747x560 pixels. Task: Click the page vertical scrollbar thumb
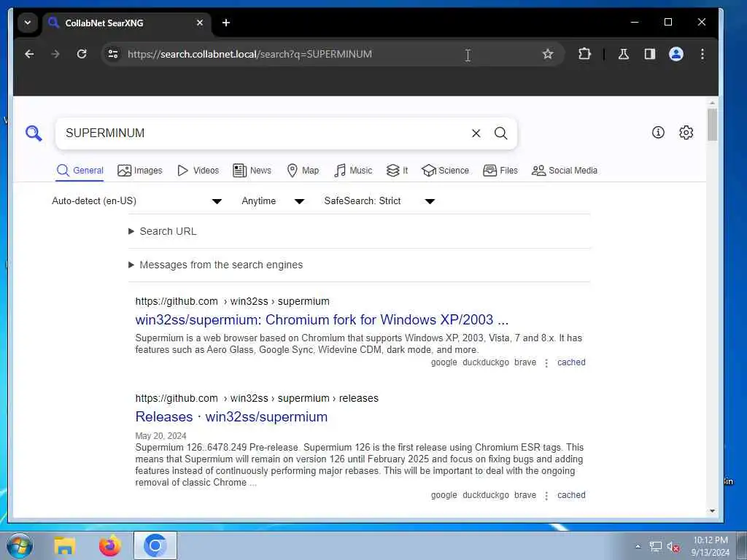tap(712, 125)
